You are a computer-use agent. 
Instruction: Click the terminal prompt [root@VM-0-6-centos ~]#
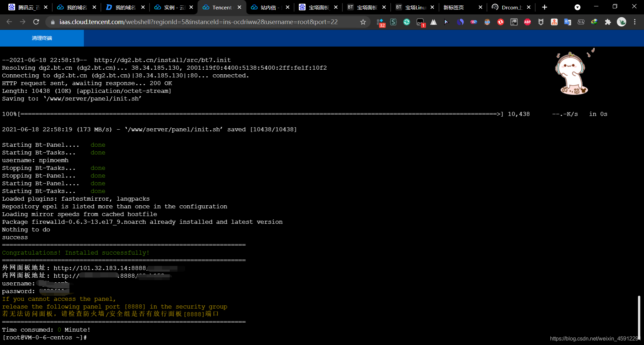(x=45, y=338)
